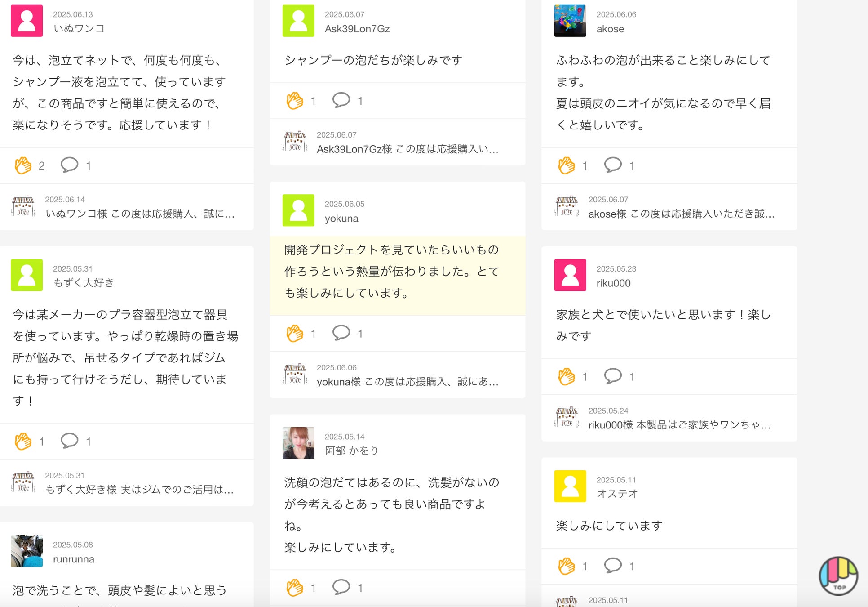Clap for もずく大好き's comment

(23, 441)
